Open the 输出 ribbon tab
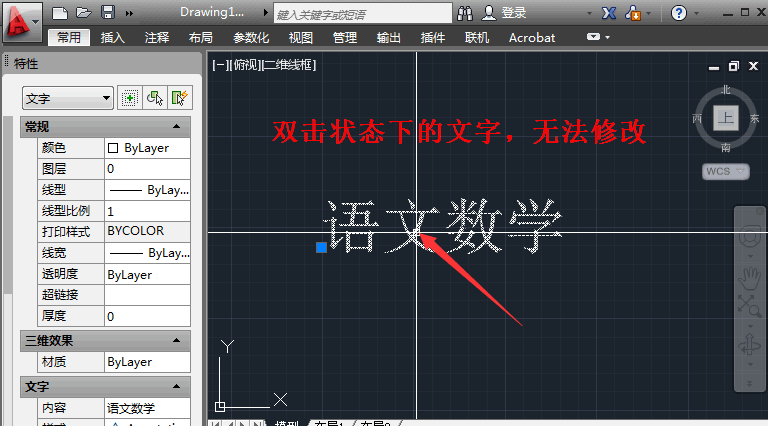768x426 pixels. tap(389, 38)
